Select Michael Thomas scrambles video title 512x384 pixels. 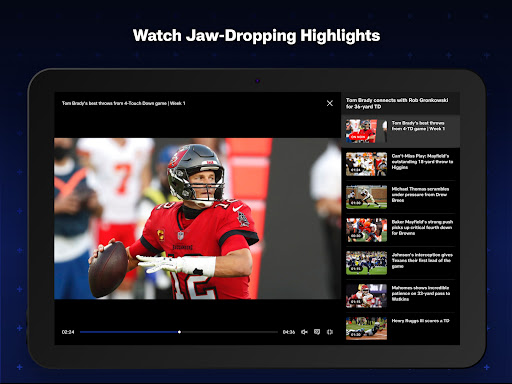(x=420, y=194)
